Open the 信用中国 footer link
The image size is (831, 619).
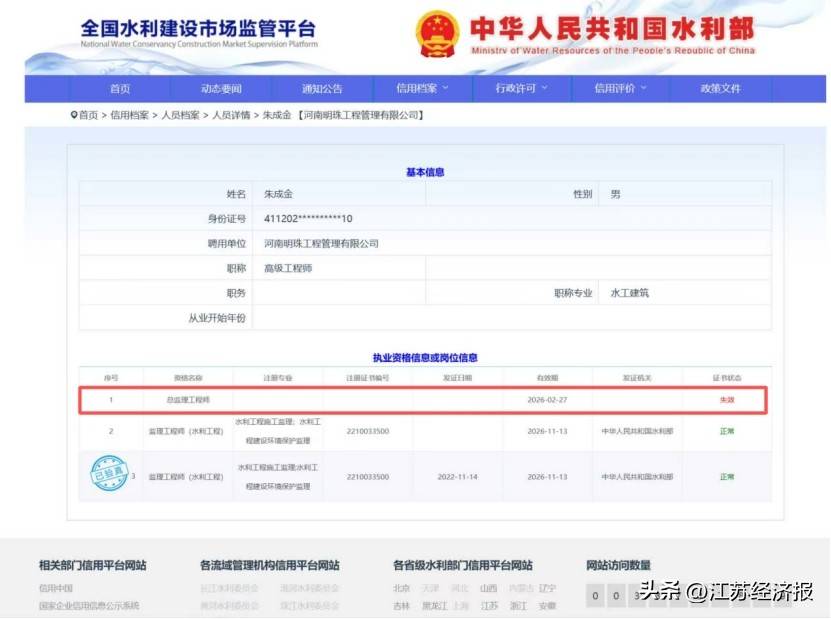click(56, 588)
